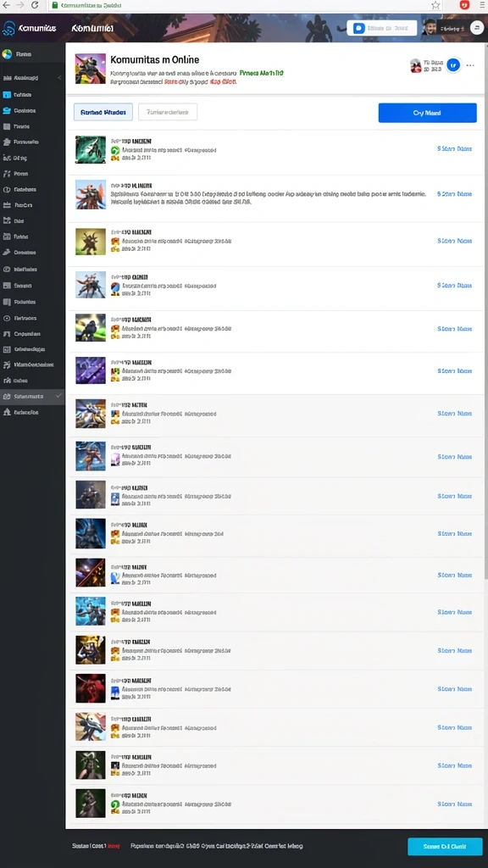Reload the page with the refresh icon
Screen dimensions: 488x868
click(x=35, y=5)
